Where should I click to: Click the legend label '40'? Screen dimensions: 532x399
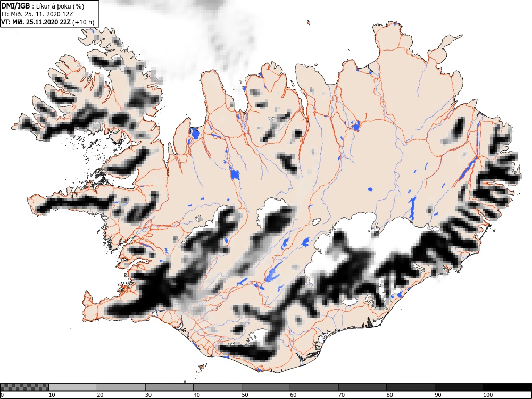[x=196, y=395]
